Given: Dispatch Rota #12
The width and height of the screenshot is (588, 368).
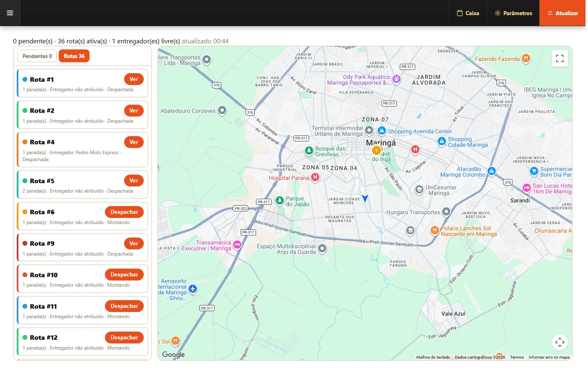Looking at the screenshot, I should pos(124,338).
